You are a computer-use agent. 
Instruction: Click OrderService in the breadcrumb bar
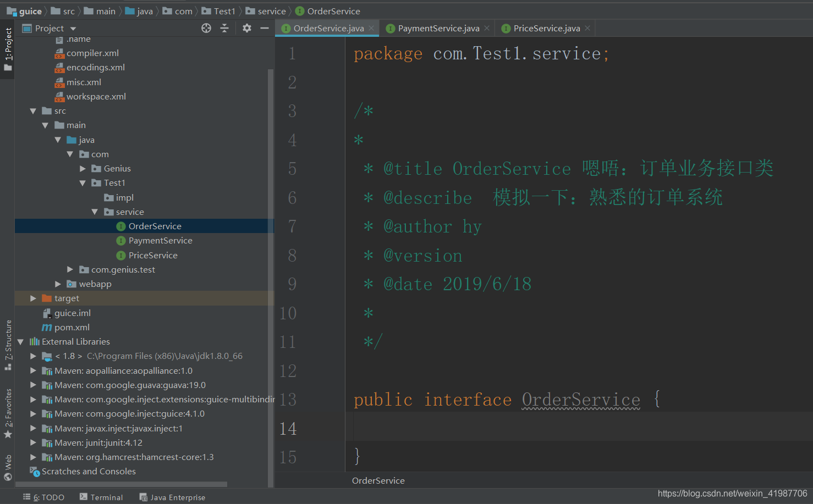tap(328, 11)
